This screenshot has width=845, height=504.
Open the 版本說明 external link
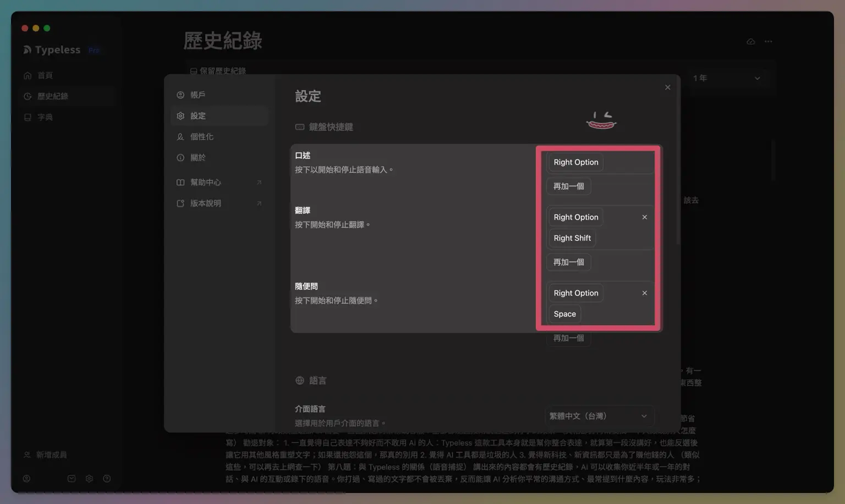pyautogui.click(x=219, y=204)
